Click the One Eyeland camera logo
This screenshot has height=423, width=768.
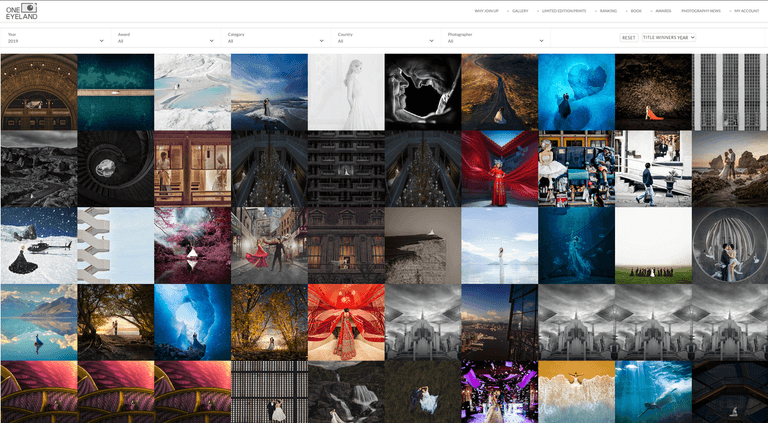(x=22, y=11)
